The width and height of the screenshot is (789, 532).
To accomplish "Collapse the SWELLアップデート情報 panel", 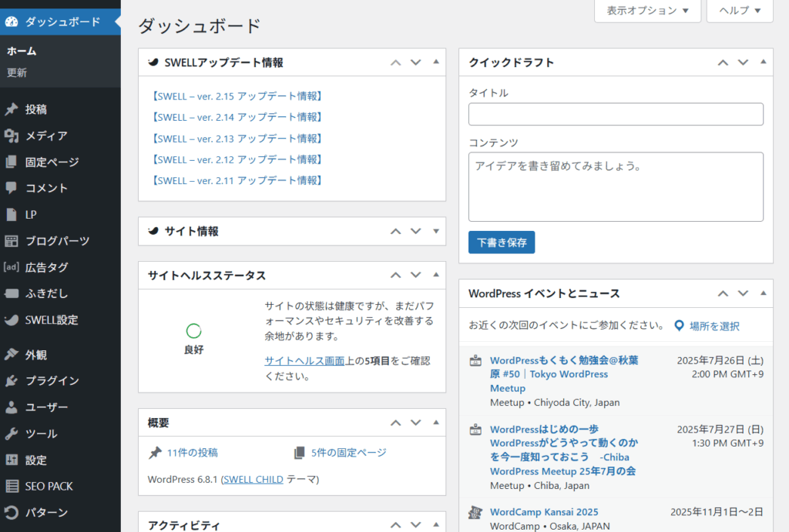I will click(x=436, y=62).
